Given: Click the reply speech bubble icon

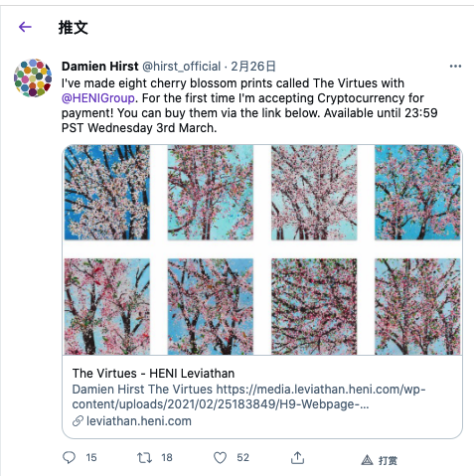Looking at the screenshot, I should point(69,457).
